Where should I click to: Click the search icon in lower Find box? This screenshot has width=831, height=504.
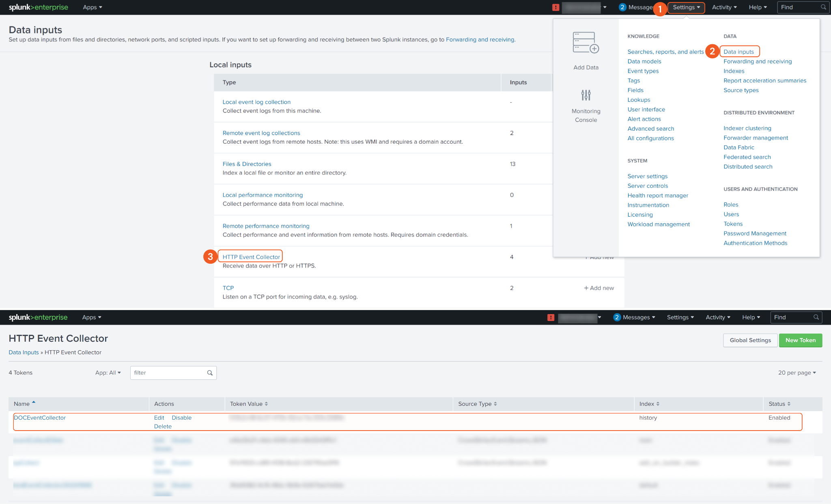(x=816, y=317)
